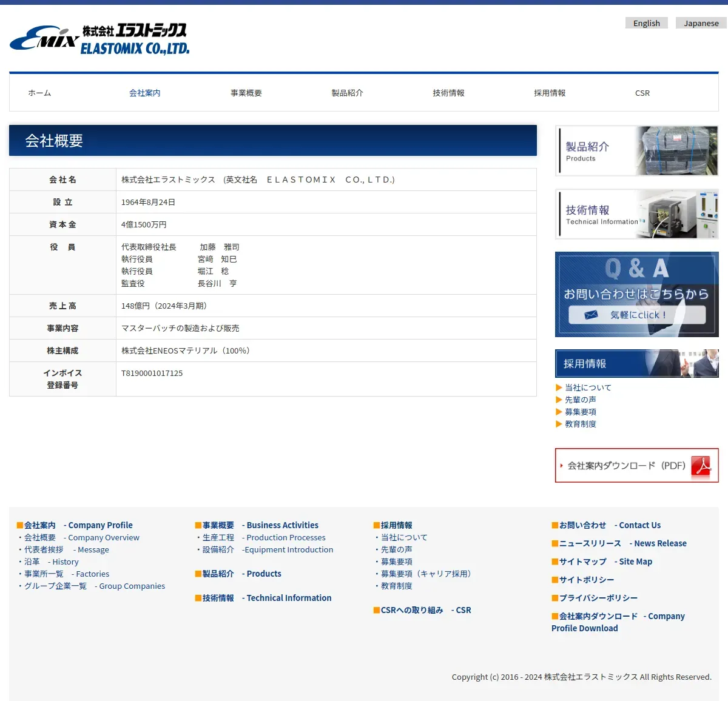Click the Emix Elastomix company logo

point(99,39)
